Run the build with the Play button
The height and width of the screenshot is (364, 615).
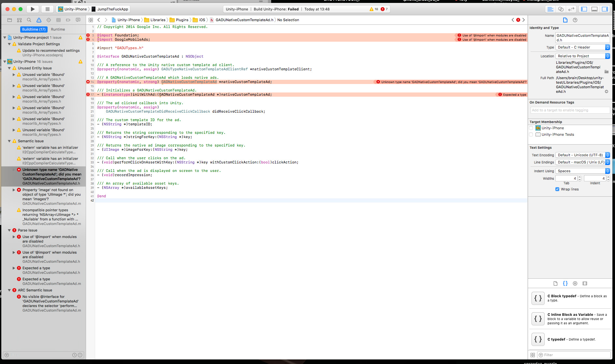tap(33, 9)
